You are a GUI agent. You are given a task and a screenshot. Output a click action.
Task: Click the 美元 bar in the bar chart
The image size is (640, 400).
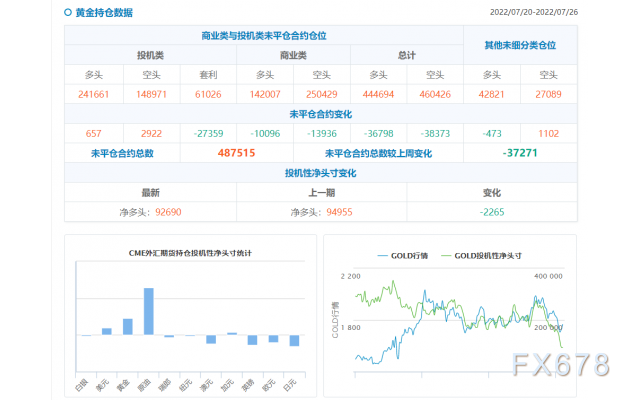coord(107,331)
